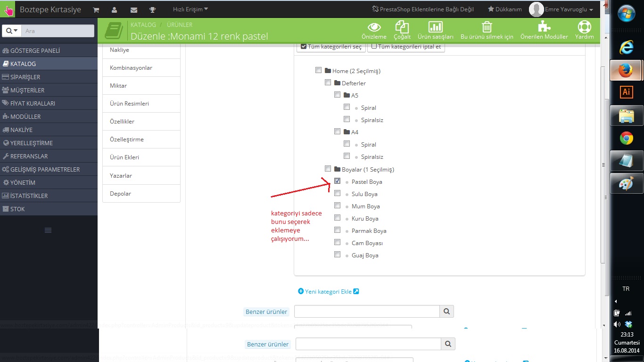Open the messages envelope icon
The image size is (644, 362).
coord(134,9)
